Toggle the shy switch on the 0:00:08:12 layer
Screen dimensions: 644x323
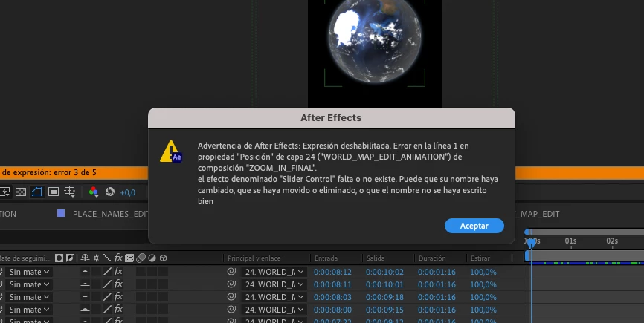[85, 271]
